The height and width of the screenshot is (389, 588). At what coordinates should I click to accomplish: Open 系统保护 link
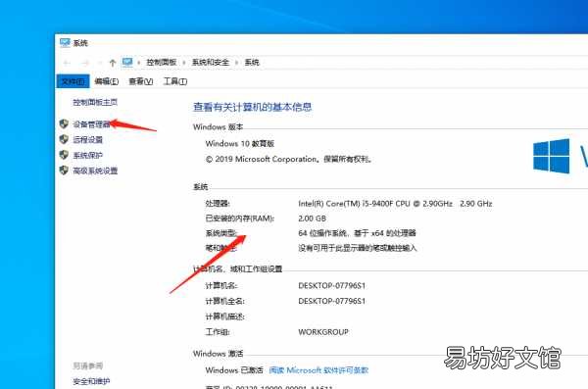pos(88,155)
